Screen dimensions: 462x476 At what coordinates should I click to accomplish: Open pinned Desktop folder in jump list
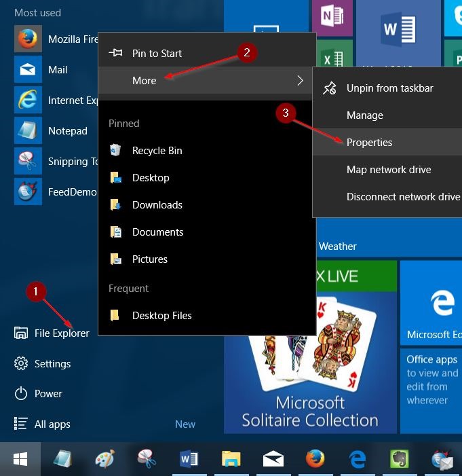click(207, 178)
